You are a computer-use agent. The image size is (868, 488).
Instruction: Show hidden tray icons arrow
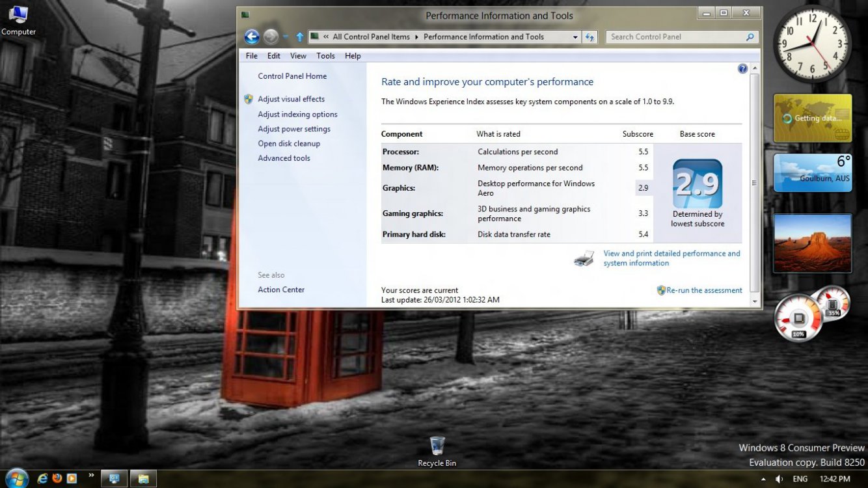click(763, 479)
